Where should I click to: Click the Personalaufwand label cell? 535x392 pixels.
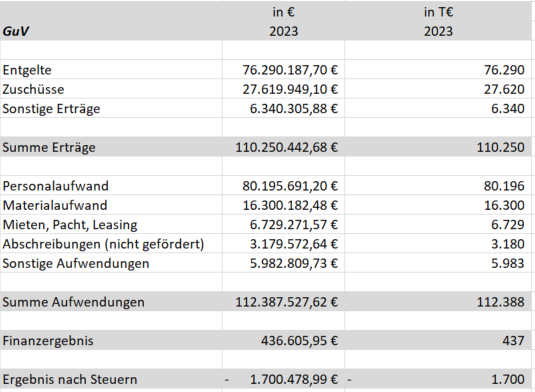(111, 186)
